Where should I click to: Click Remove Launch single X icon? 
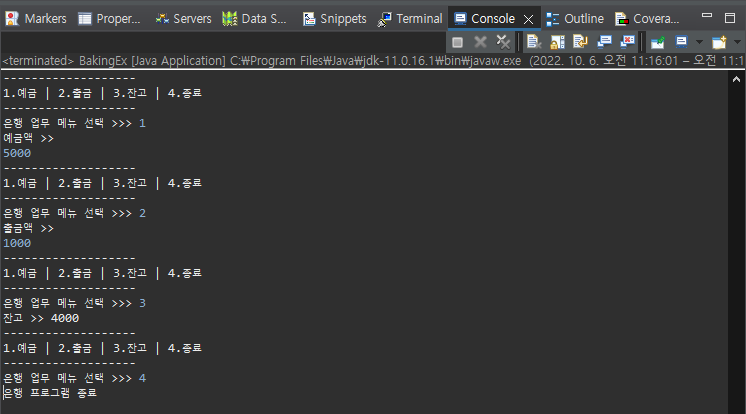481,42
